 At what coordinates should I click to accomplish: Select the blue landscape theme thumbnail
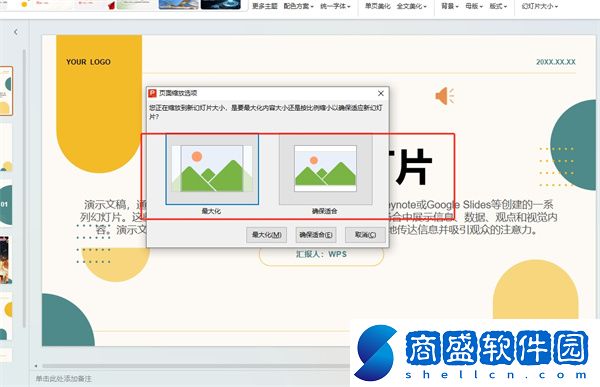(178, 4)
